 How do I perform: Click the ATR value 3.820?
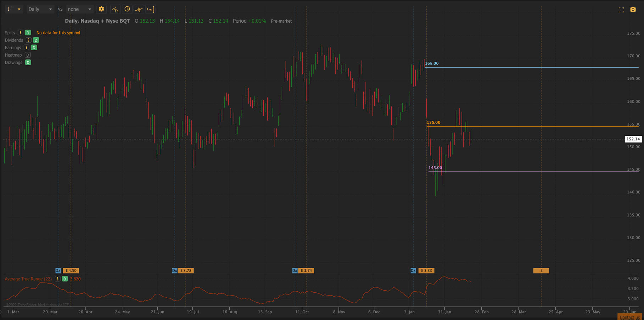(x=75, y=279)
